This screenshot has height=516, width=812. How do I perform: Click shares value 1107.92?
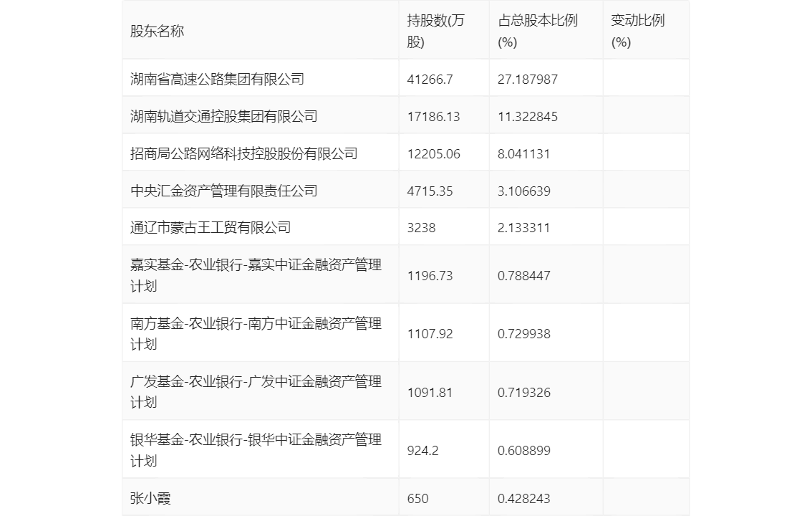point(430,334)
